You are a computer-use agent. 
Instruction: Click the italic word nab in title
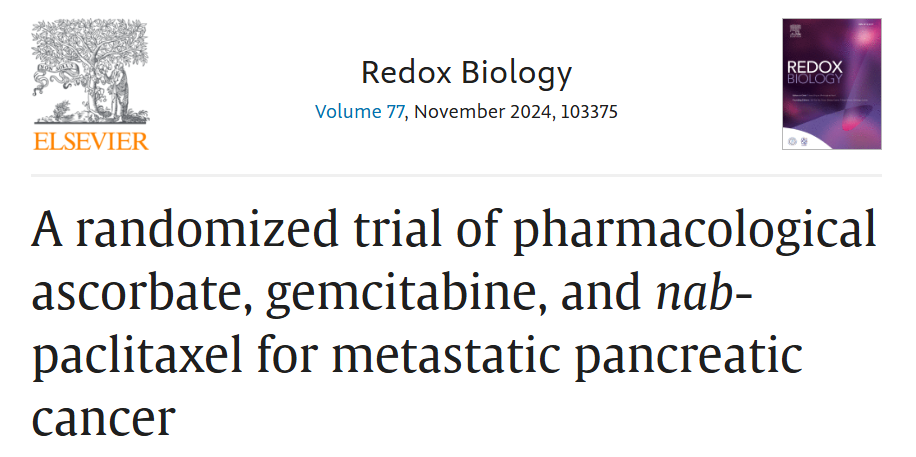tap(695, 293)
